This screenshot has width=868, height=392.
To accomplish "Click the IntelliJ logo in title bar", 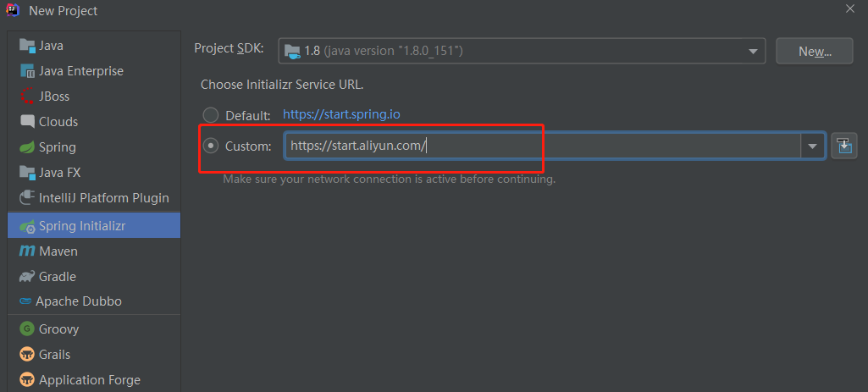I will tap(13, 10).
